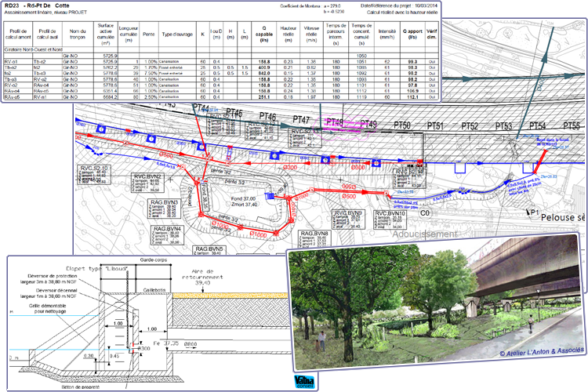This screenshot has width=588, height=392.
Task: Click the PT46 profile label on the plan
Action: coord(267,116)
